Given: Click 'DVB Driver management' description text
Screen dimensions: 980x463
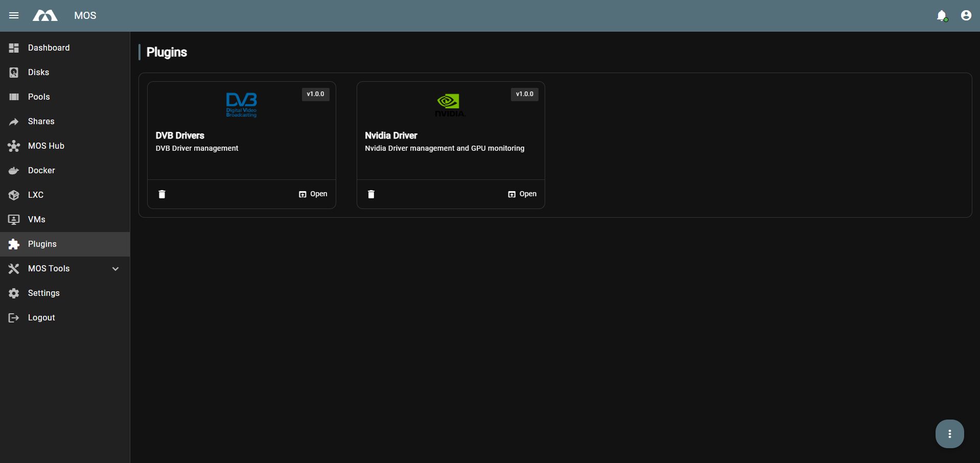Looking at the screenshot, I should (x=197, y=148).
